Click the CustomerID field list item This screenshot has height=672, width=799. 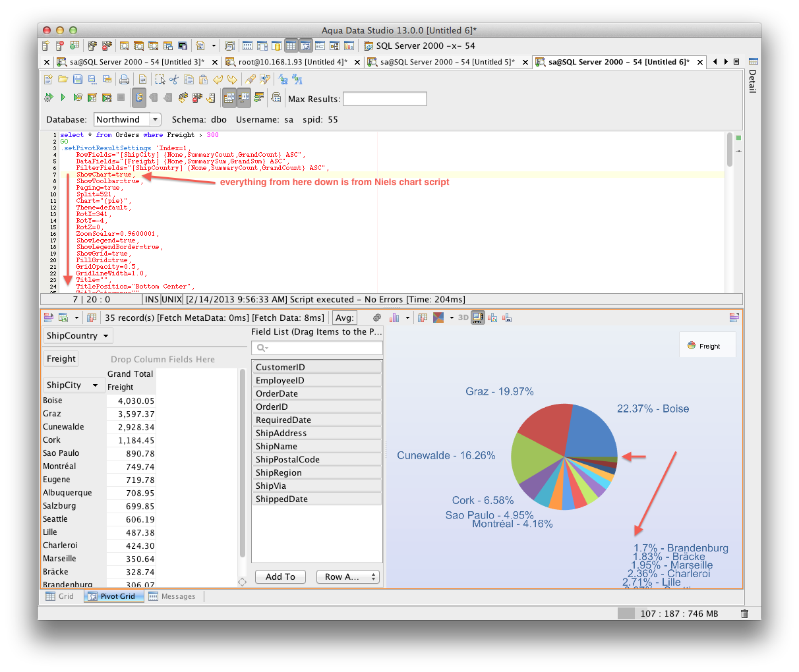click(316, 367)
